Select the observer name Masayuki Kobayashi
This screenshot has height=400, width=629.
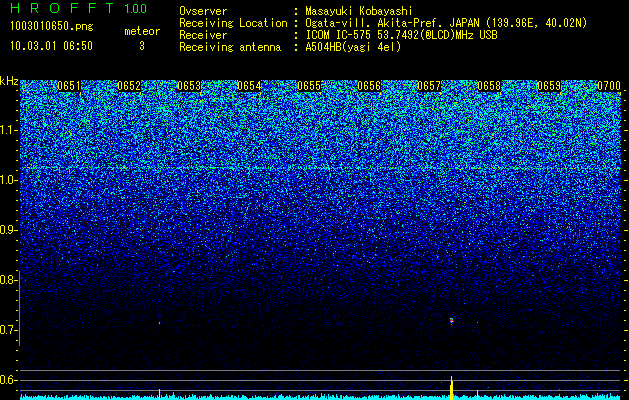(358, 11)
